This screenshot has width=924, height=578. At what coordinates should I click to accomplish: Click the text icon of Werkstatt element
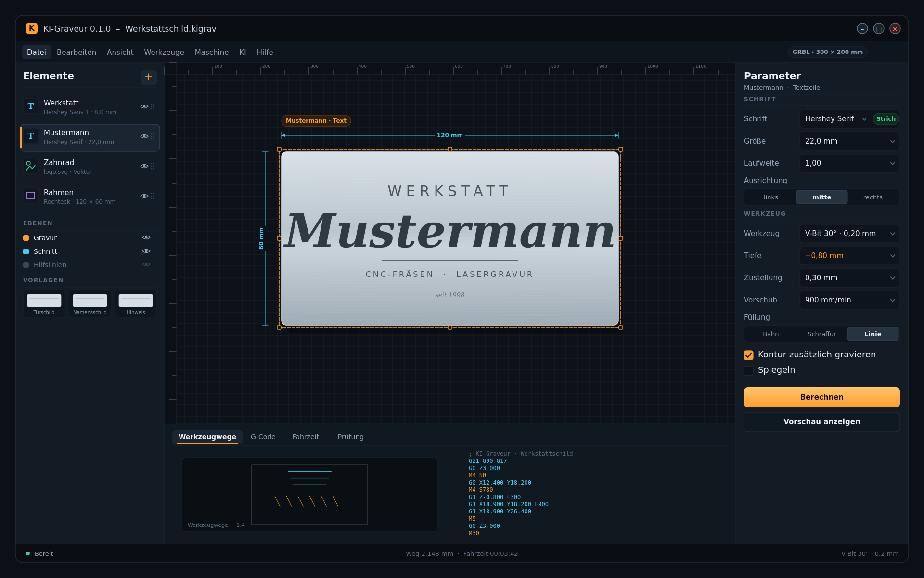click(x=31, y=106)
